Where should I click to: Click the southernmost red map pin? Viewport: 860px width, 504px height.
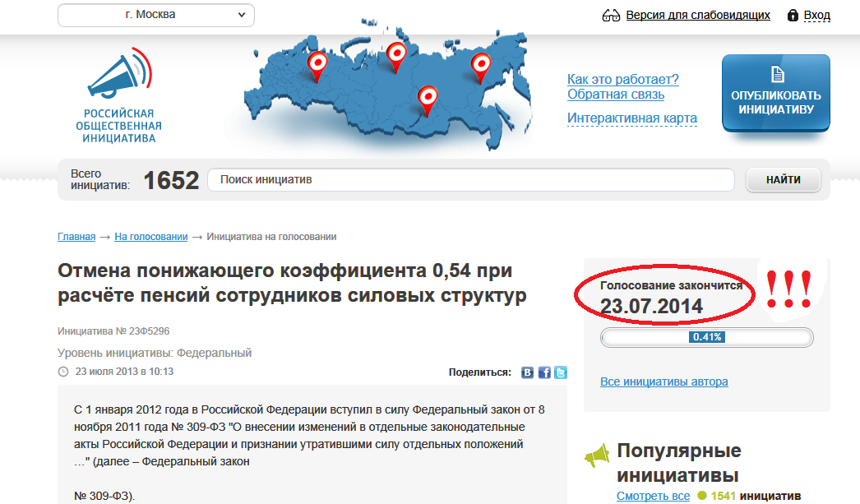(427, 99)
